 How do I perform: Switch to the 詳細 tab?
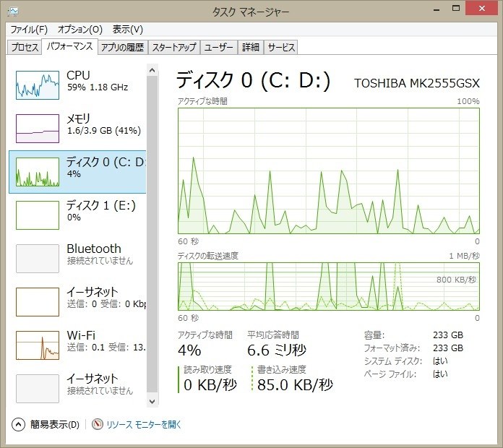(x=251, y=48)
